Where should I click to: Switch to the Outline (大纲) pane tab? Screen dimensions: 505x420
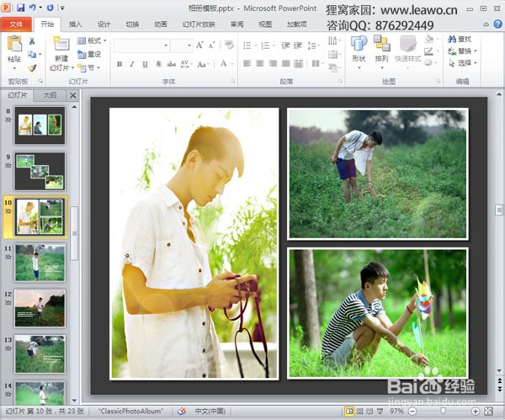coord(50,95)
